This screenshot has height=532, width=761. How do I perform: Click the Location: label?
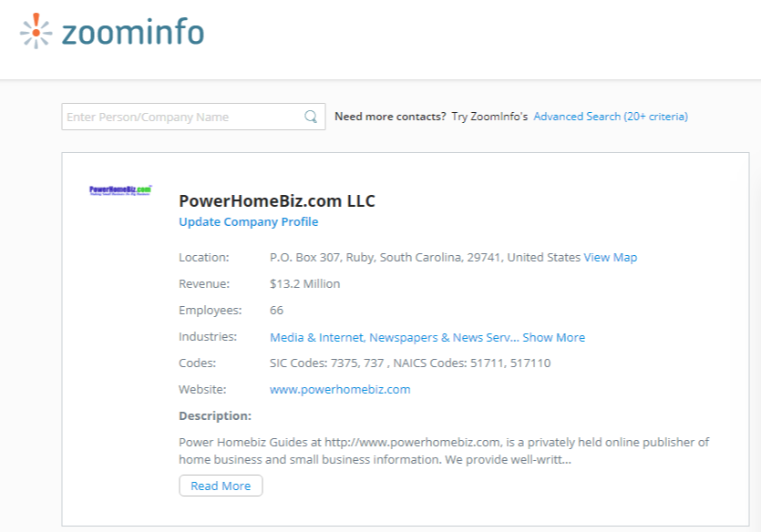[204, 258]
